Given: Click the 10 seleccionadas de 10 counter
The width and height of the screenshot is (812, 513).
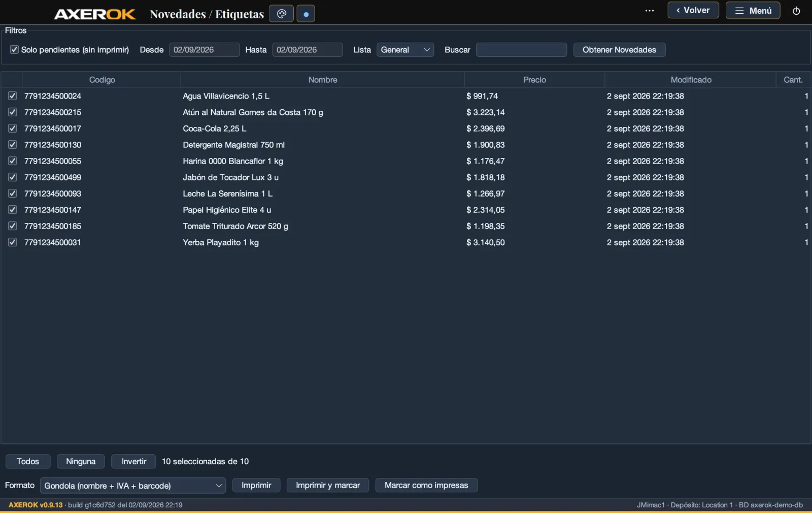Looking at the screenshot, I should 205,461.
